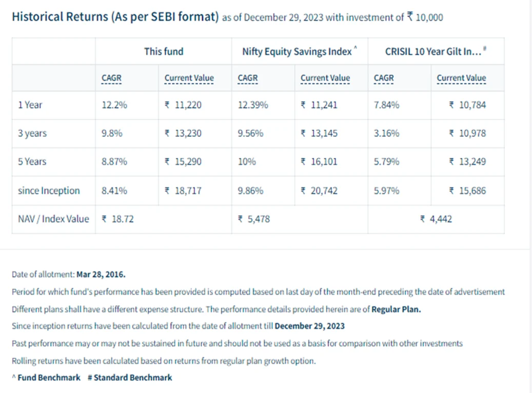Screen dimensions: 532x393
Task: Click Current Value header under CRISIL Gilt
Action: click(461, 78)
